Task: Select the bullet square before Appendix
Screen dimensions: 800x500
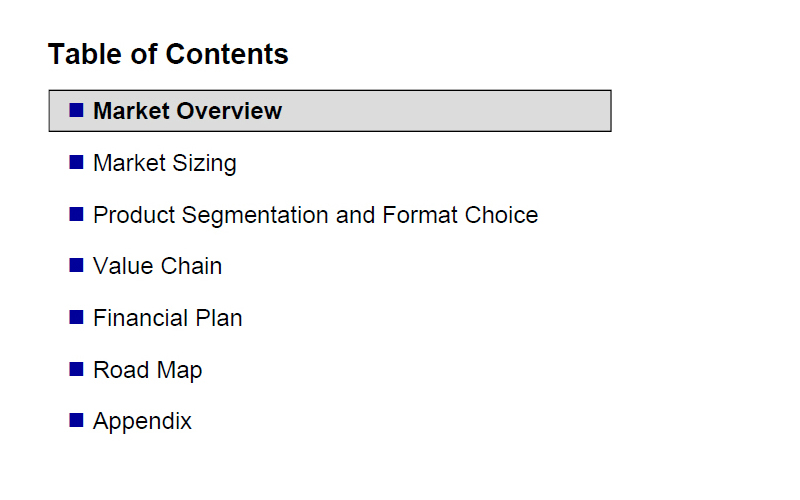Action: pyautogui.click(x=76, y=420)
